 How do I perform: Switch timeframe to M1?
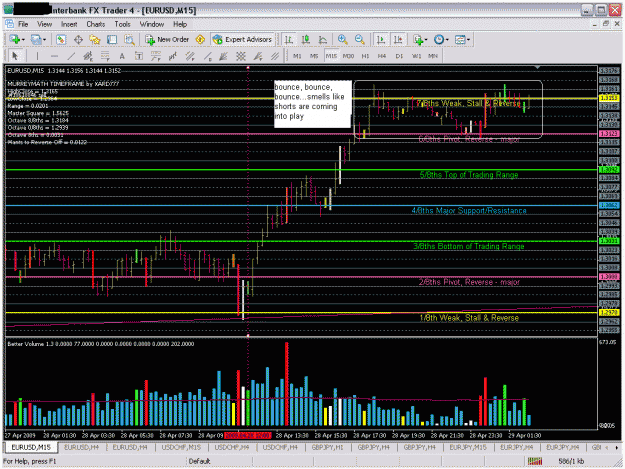click(x=297, y=56)
